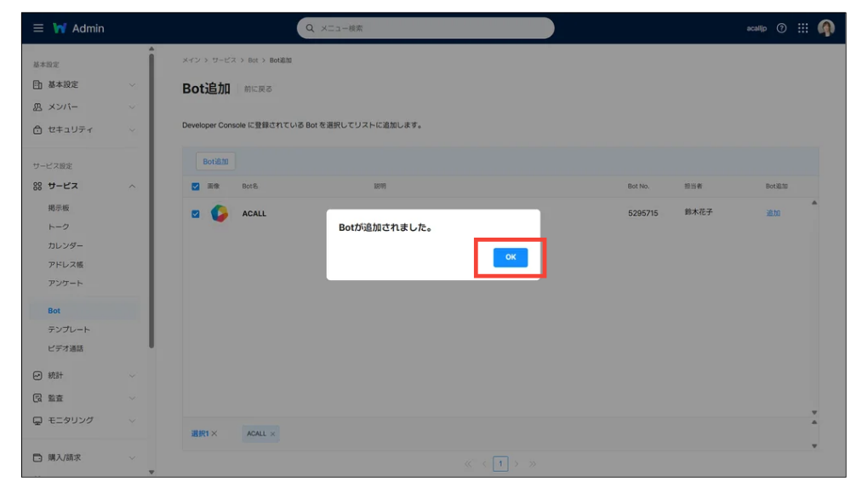
Task: Clear selection with x next to 選択1
Action: tap(214, 433)
